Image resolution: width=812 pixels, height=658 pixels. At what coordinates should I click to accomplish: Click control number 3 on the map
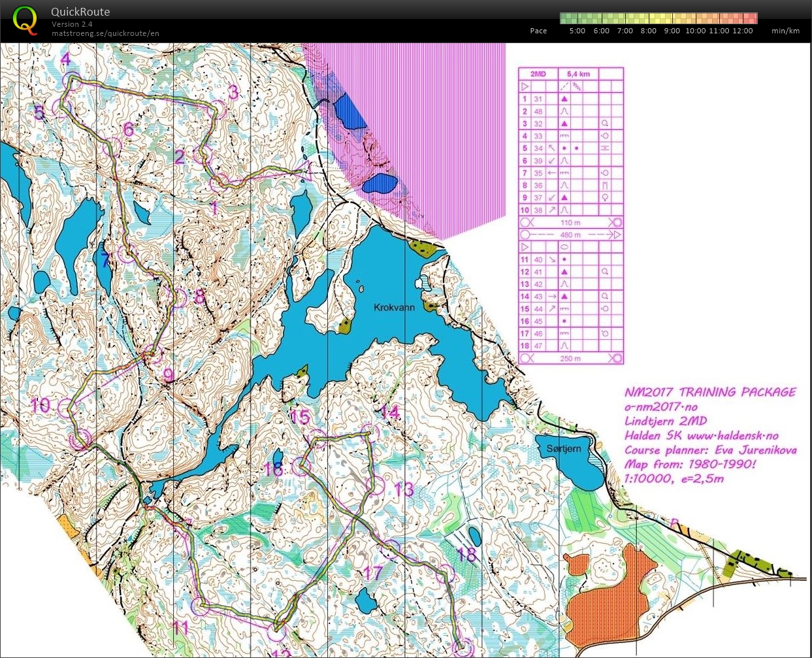point(233,92)
